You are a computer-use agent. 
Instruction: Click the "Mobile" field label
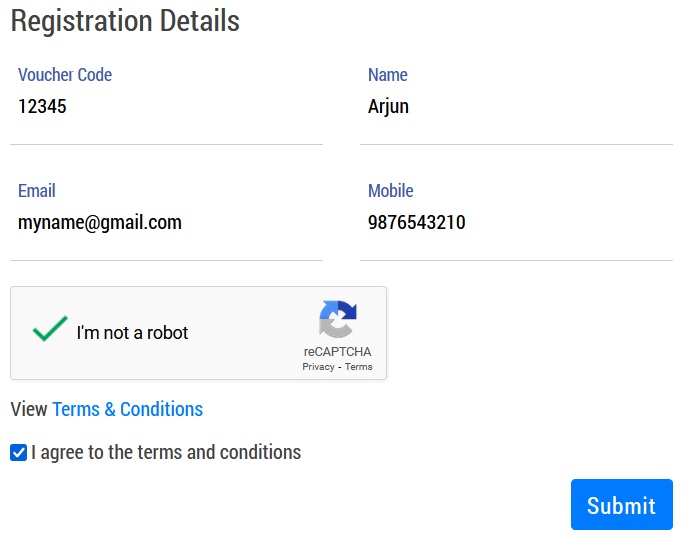click(x=391, y=191)
